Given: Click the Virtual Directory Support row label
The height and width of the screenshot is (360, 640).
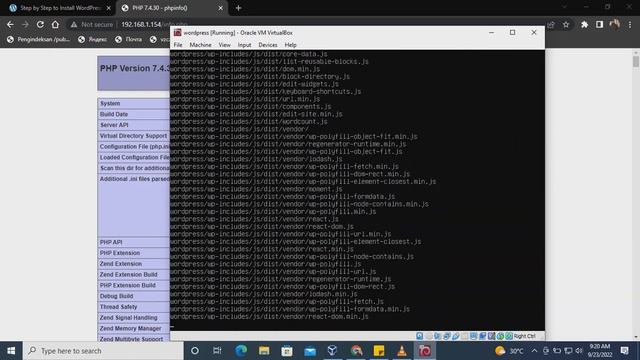Looking at the screenshot, I should [x=133, y=136].
